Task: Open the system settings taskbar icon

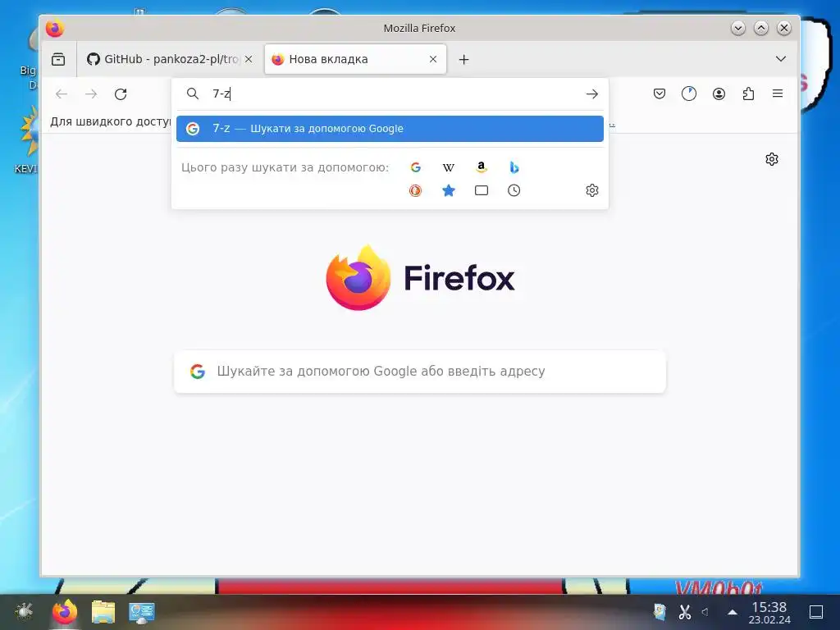Action: coord(141,612)
